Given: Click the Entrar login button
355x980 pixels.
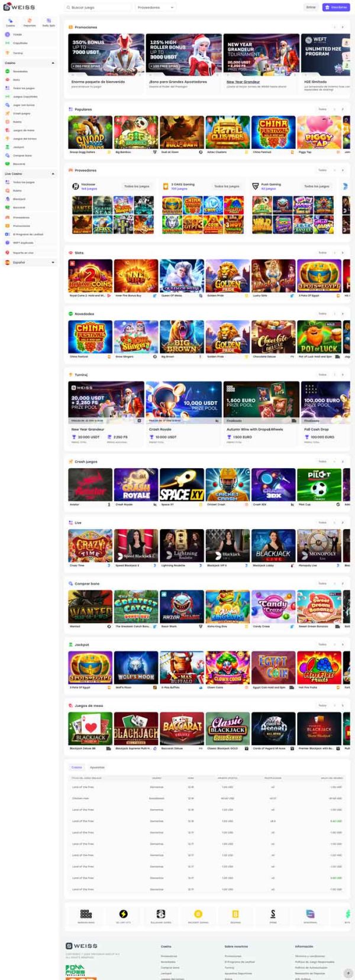Looking at the screenshot, I should pyautogui.click(x=311, y=8).
